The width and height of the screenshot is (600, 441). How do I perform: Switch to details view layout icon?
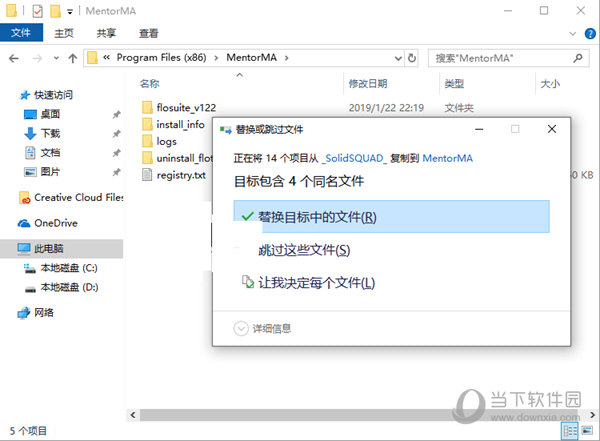(x=569, y=431)
